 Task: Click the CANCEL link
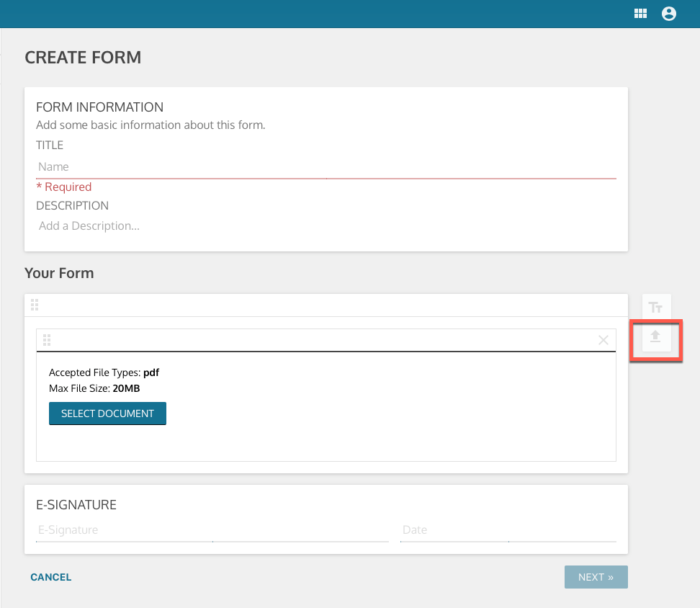pyautogui.click(x=50, y=576)
